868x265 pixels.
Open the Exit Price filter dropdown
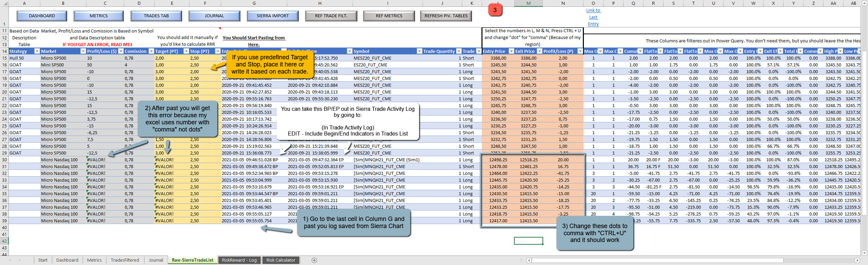(539, 51)
